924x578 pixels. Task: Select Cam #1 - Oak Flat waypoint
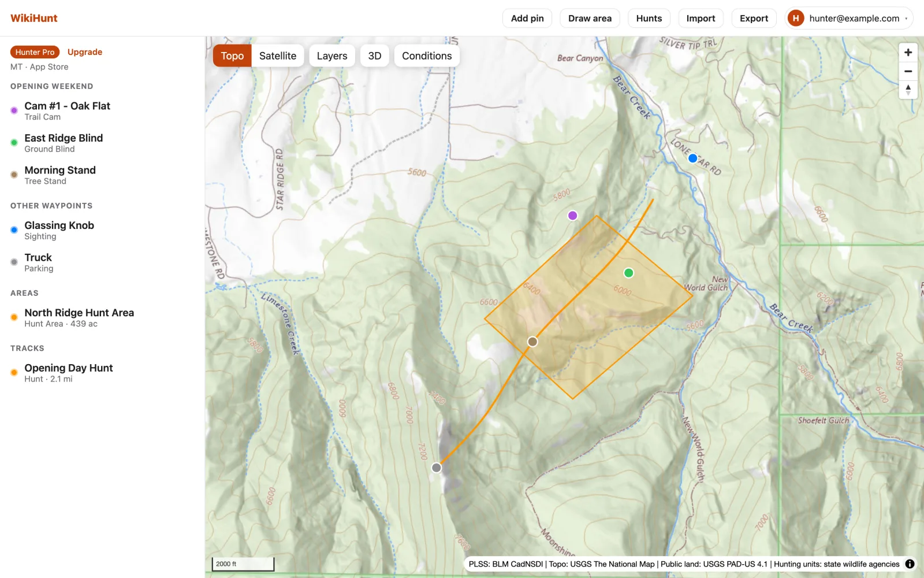102,111
